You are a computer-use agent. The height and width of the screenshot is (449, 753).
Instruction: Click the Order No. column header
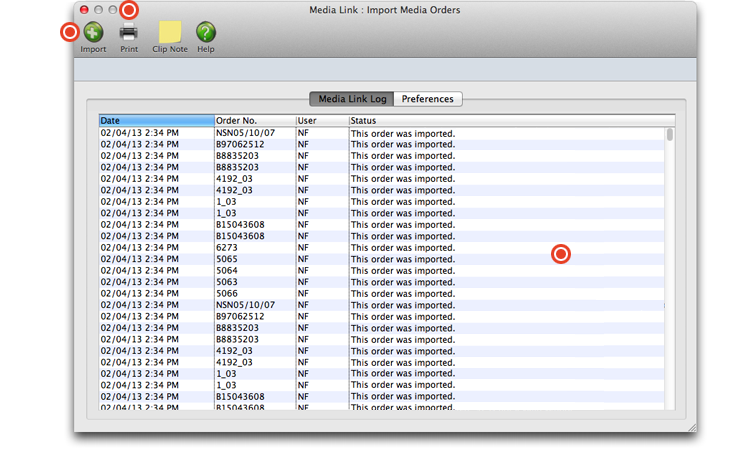254,121
